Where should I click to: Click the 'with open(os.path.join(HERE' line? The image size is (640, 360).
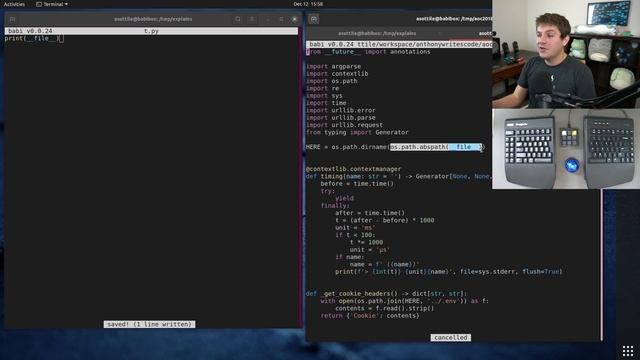[x=404, y=301]
